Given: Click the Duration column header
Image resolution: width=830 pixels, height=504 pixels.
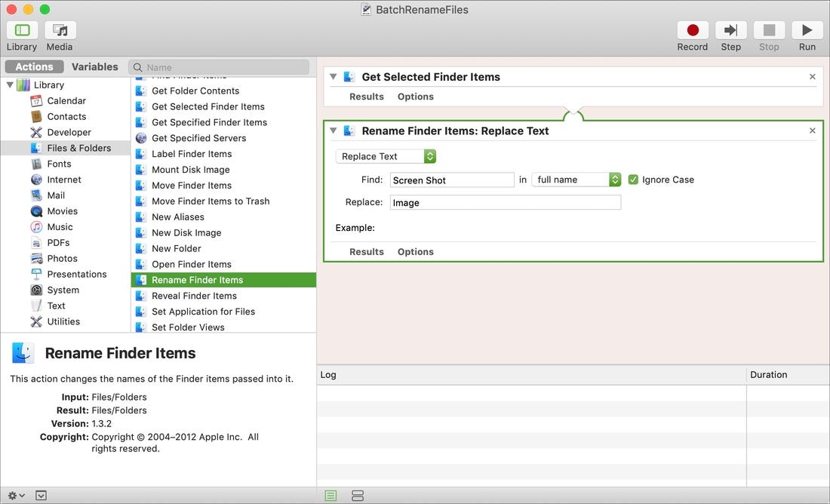Looking at the screenshot, I should point(788,375).
